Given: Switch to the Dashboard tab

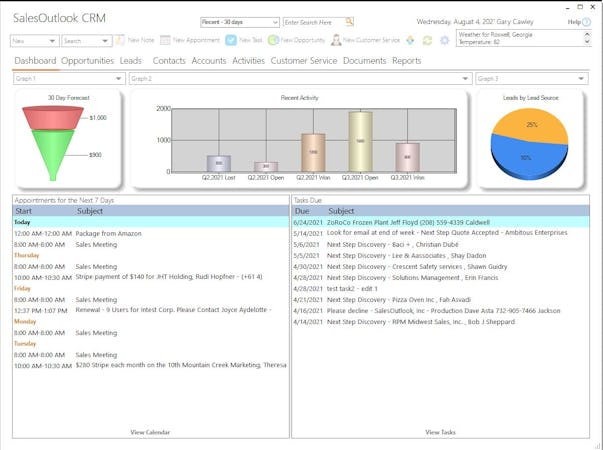Looking at the screenshot, I should click(35, 61).
